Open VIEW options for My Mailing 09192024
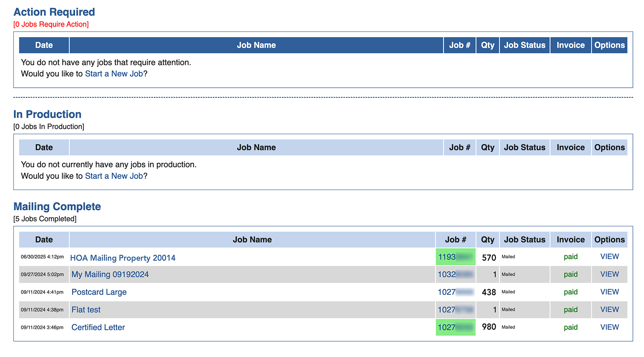The image size is (644, 357). 609,274
